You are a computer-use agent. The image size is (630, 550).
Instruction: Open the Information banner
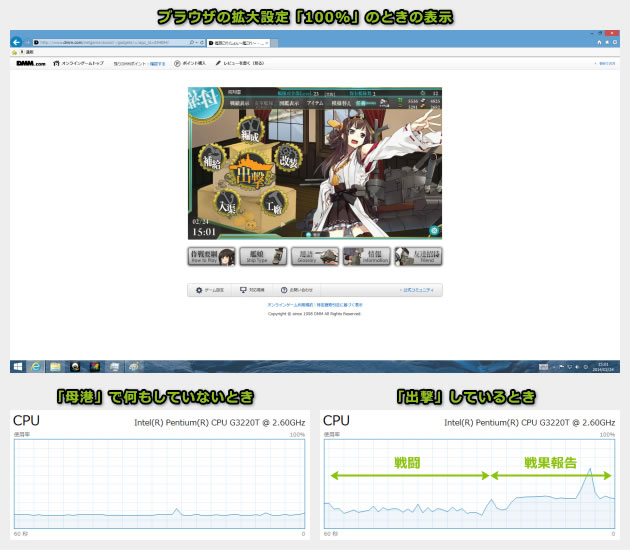[367, 256]
